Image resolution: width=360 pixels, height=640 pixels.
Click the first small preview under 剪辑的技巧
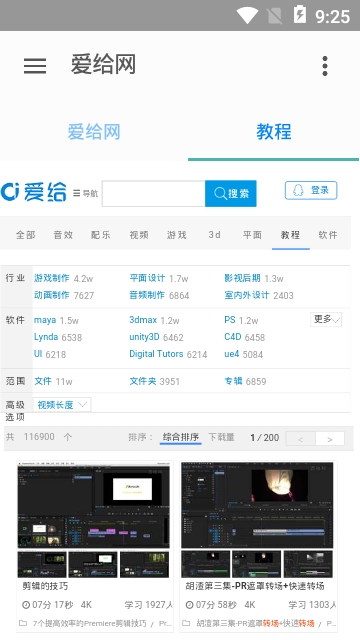click(42, 564)
